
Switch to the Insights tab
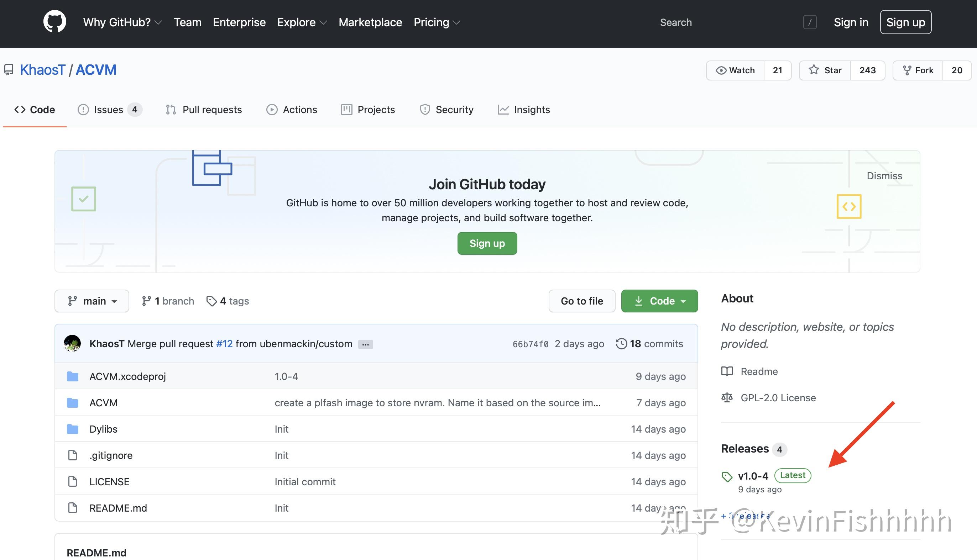point(524,110)
